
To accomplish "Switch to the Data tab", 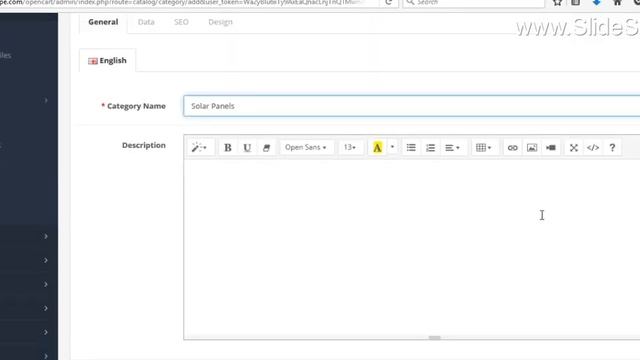I will 146,22.
